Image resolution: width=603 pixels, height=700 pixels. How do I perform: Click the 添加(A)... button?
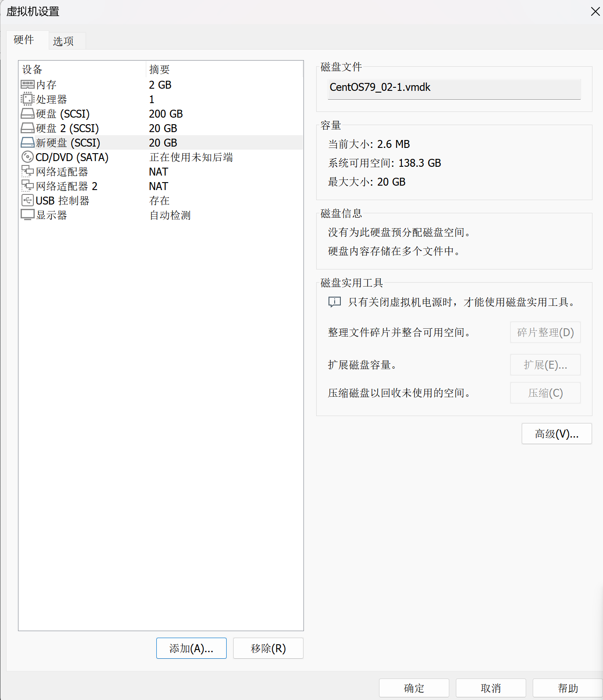pyautogui.click(x=191, y=648)
